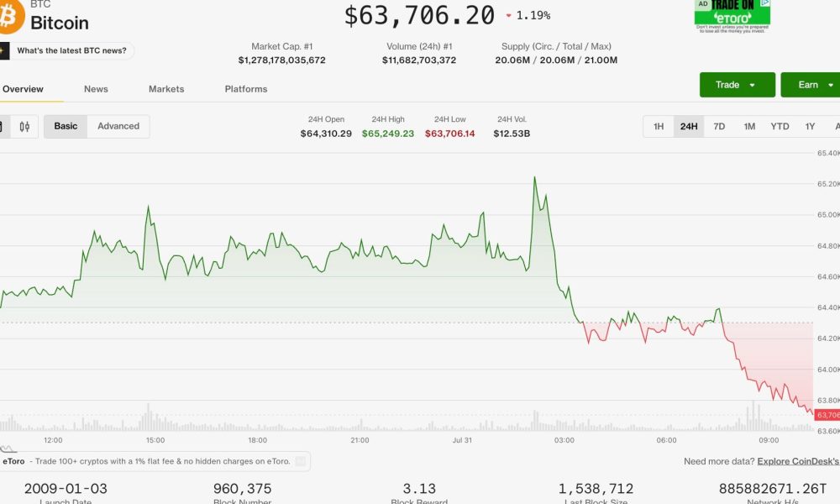This screenshot has width=840, height=504.
Task: Click the 21:00 time axis label
Action: coord(360,440)
